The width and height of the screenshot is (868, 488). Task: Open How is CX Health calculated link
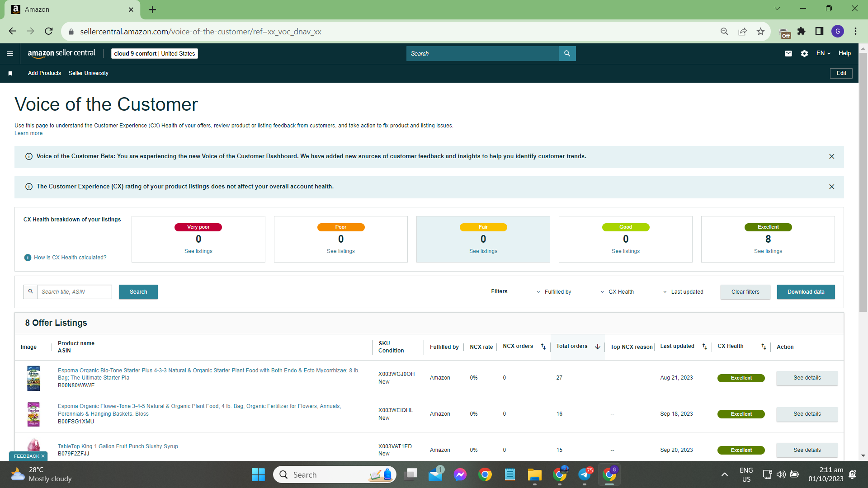click(x=70, y=258)
